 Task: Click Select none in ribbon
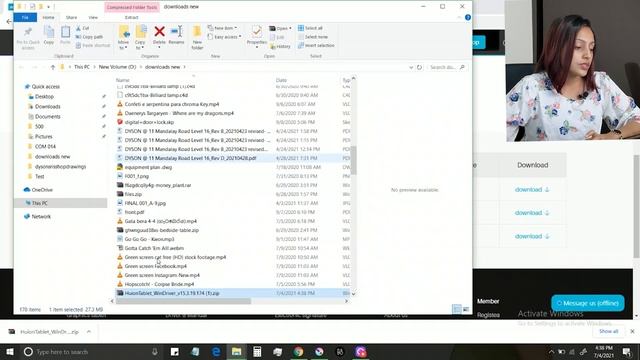[313, 37]
